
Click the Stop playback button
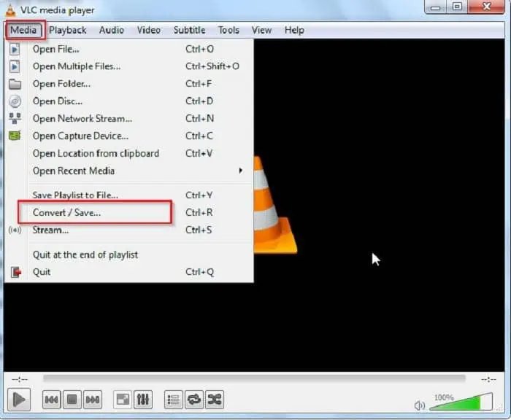(x=72, y=400)
